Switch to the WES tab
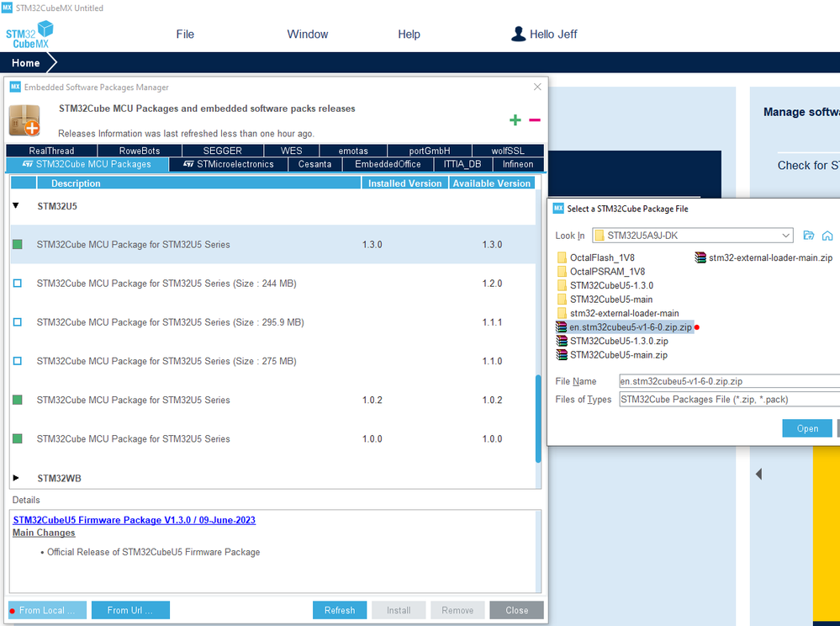The image size is (840, 626). (x=292, y=151)
